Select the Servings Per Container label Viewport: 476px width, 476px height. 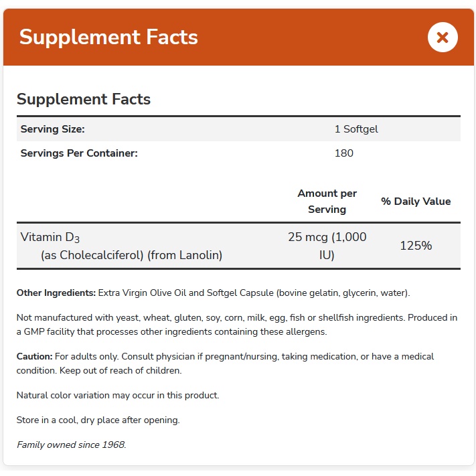tap(79, 153)
